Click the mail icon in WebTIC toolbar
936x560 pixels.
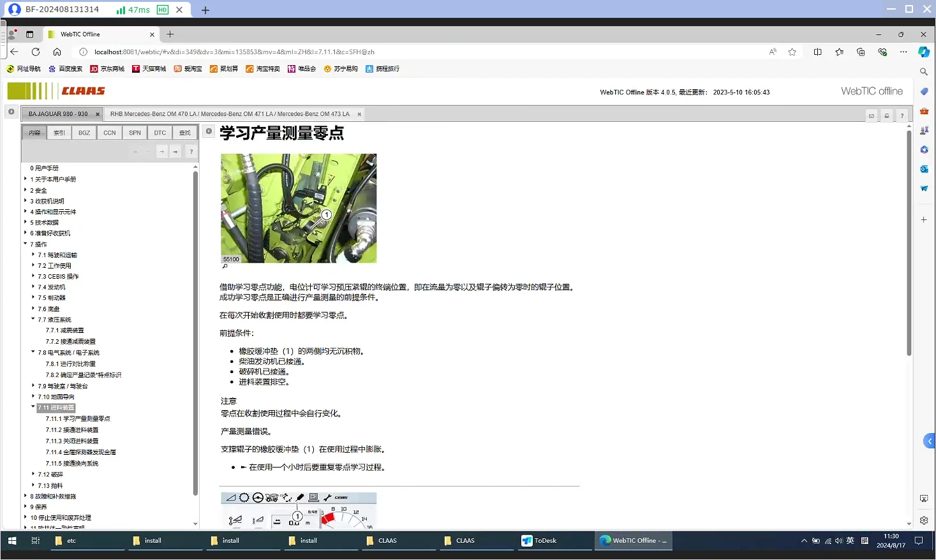[871, 115]
